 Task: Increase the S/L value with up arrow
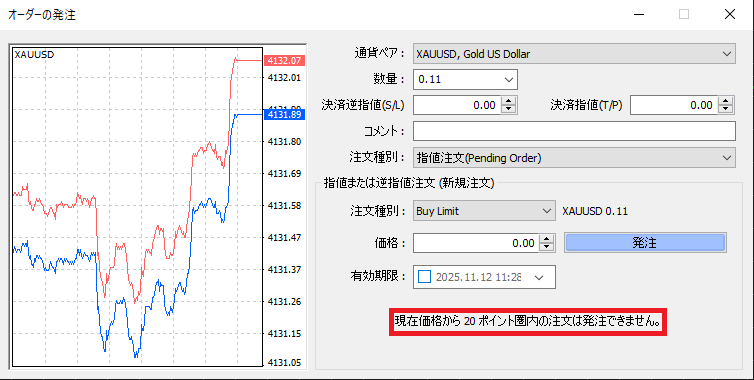pyautogui.click(x=509, y=100)
